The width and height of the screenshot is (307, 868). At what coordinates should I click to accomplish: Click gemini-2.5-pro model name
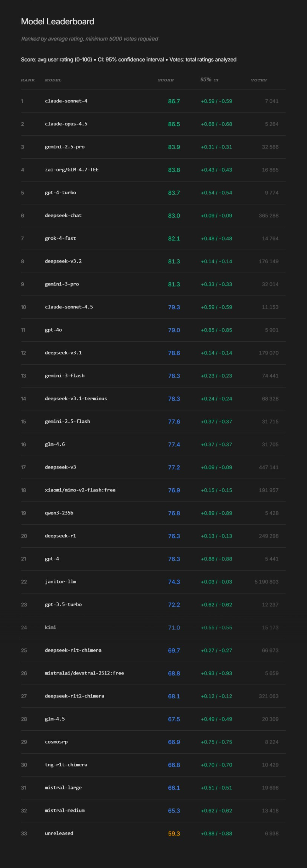click(64, 147)
